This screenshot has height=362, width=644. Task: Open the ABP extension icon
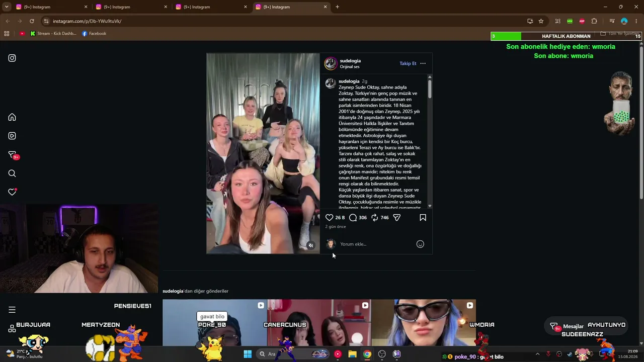[582, 21]
